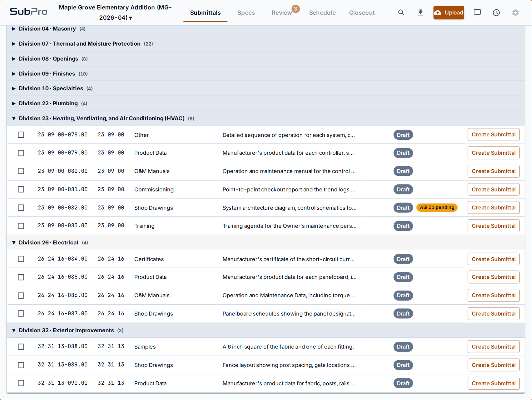Create Submittal for 26 24 16-084.00 Certificates
532x400 pixels.
[493, 259]
